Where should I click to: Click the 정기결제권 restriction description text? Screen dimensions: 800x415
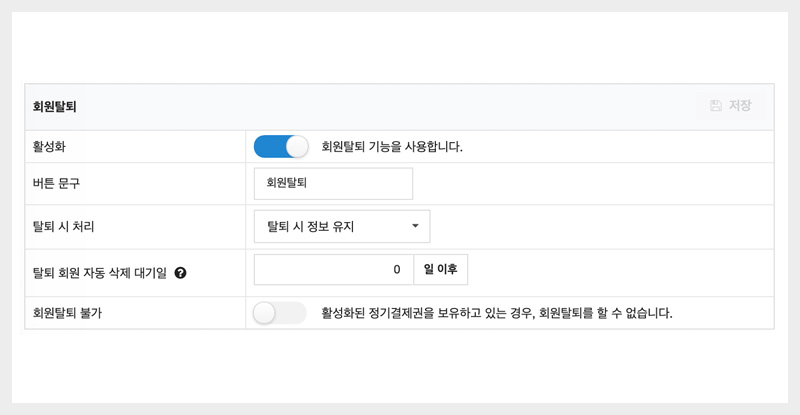pyautogui.click(x=496, y=313)
